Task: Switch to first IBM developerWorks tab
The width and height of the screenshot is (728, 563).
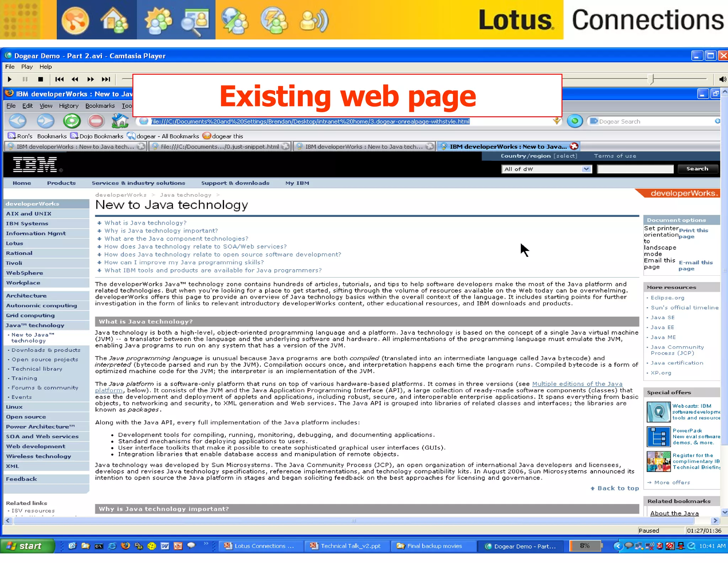Action: 75,147
